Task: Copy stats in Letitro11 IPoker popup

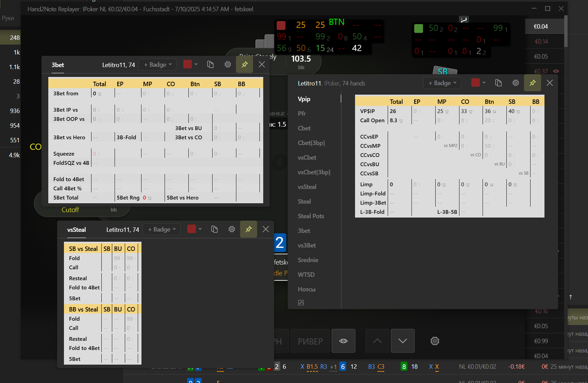Action: click(498, 83)
